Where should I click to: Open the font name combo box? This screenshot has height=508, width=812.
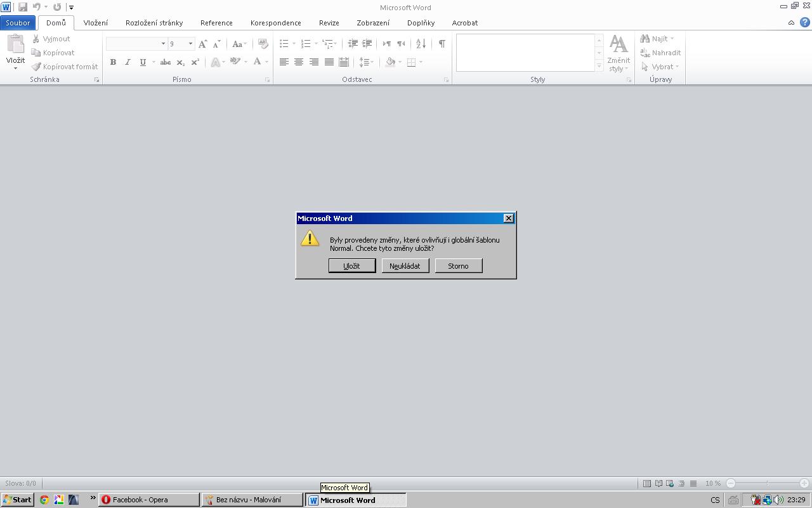[x=136, y=44]
